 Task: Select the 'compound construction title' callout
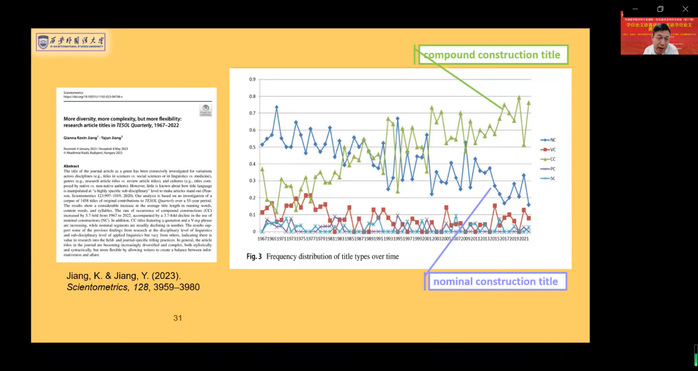point(493,55)
